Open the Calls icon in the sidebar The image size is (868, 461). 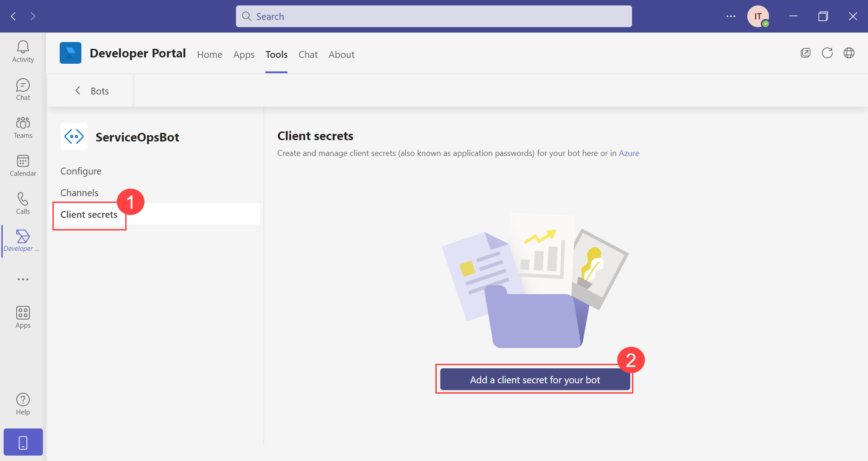(x=23, y=202)
